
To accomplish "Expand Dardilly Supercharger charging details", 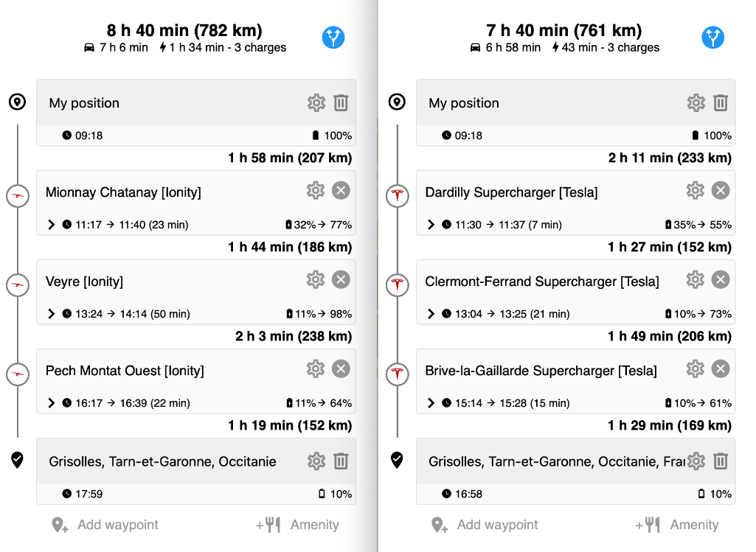I will [431, 225].
